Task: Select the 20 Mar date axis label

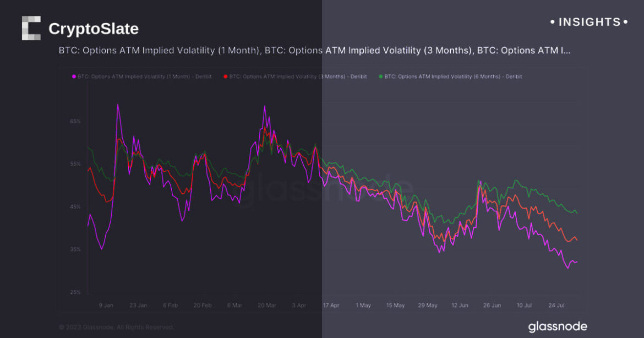Action: [x=267, y=305]
